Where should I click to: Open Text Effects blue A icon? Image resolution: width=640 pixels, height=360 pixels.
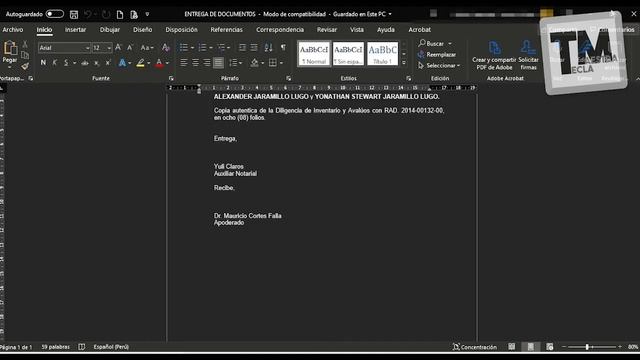122,63
